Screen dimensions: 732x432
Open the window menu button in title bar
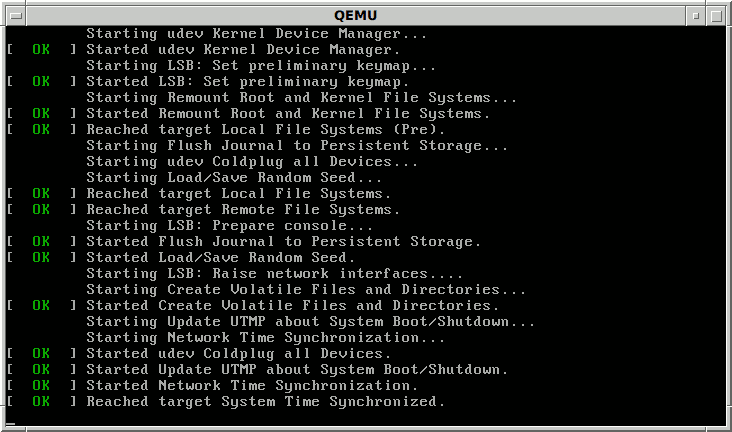point(11,15)
